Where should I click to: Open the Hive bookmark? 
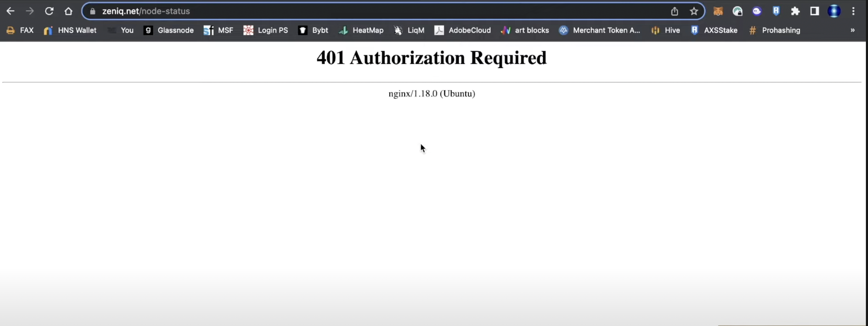[x=665, y=30]
